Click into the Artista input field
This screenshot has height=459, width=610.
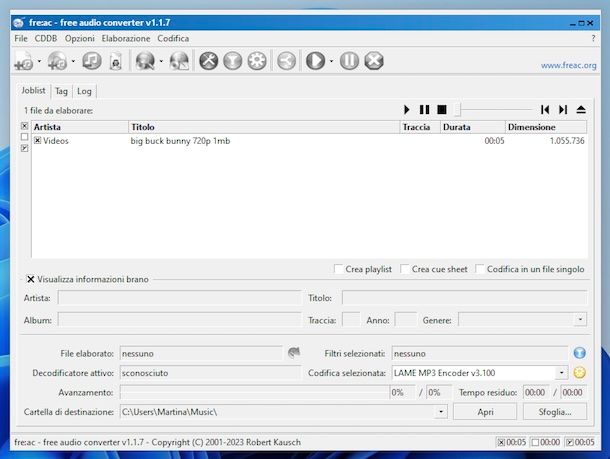click(179, 298)
